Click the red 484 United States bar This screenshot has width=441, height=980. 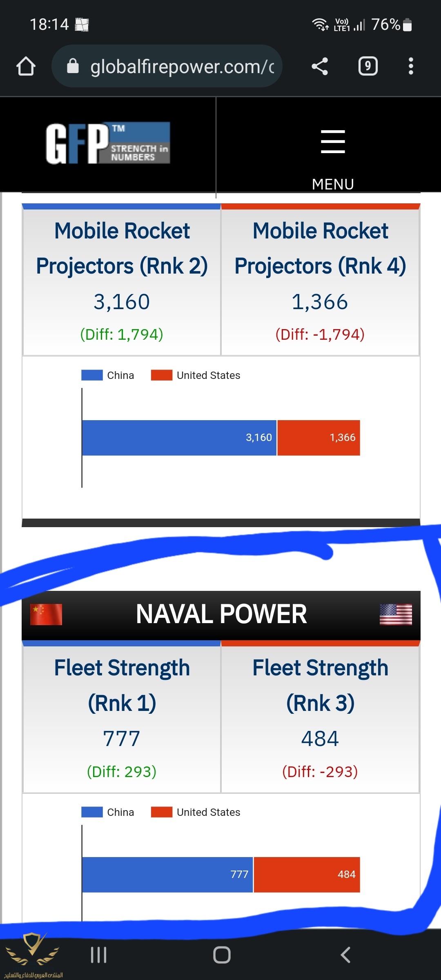(x=307, y=875)
